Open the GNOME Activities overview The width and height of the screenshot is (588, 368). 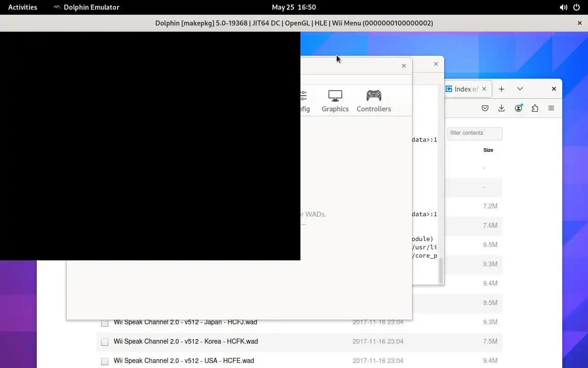click(x=23, y=7)
